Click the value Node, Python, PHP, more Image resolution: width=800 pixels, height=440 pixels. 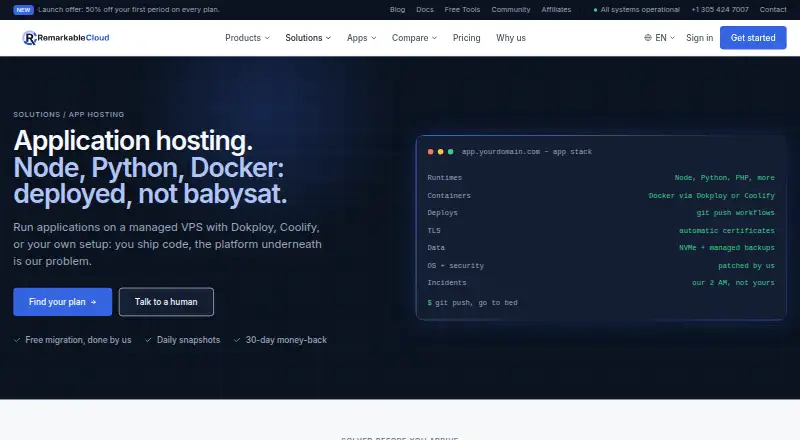[724, 178]
